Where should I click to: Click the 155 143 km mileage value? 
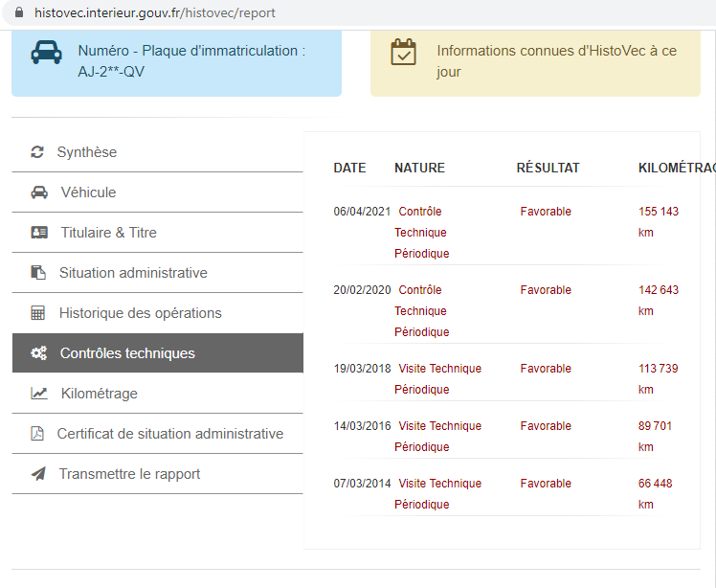tap(659, 222)
